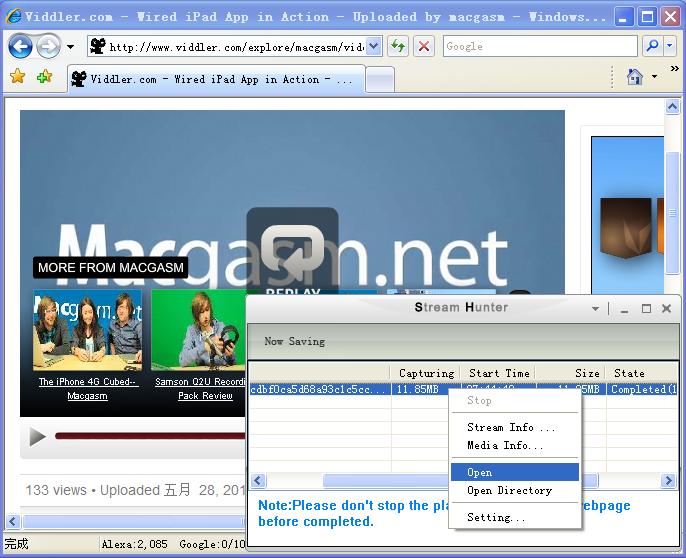Image resolution: width=686 pixels, height=558 pixels.
Task: Click the Start Time column header
Action: click(499, 373)
